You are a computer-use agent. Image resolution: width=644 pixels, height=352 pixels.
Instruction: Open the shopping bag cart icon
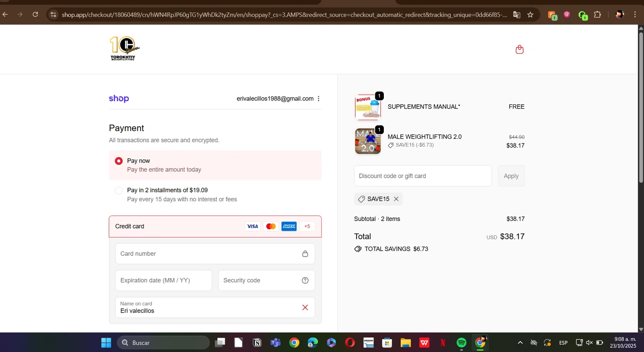coord(519,49)
